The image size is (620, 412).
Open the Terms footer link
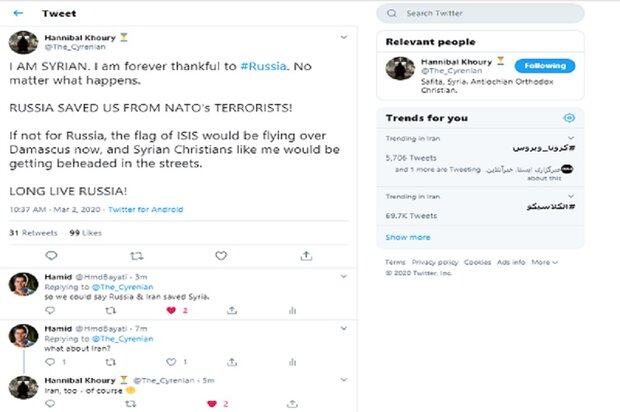coord(395,262)
